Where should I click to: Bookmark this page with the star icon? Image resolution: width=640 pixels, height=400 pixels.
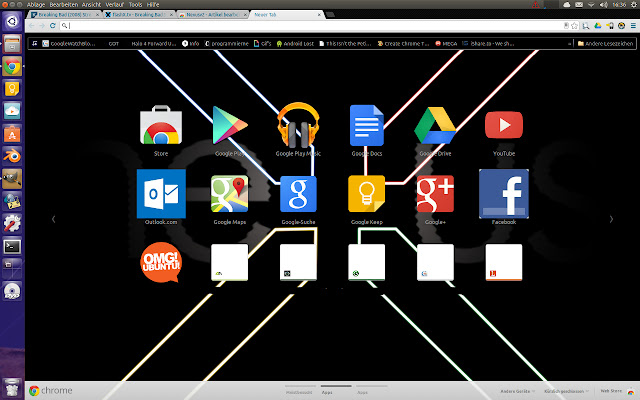pyautogui.click(x=575, y=26)
